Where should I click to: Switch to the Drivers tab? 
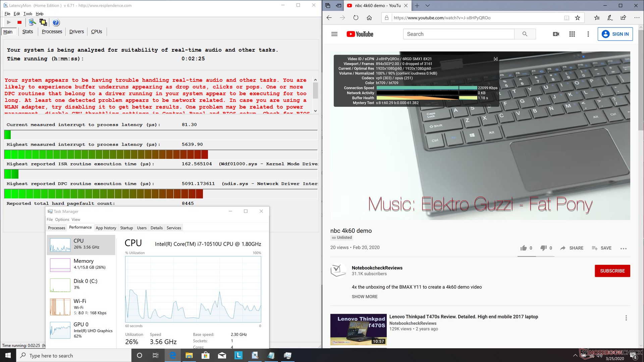tap(76, 32)
